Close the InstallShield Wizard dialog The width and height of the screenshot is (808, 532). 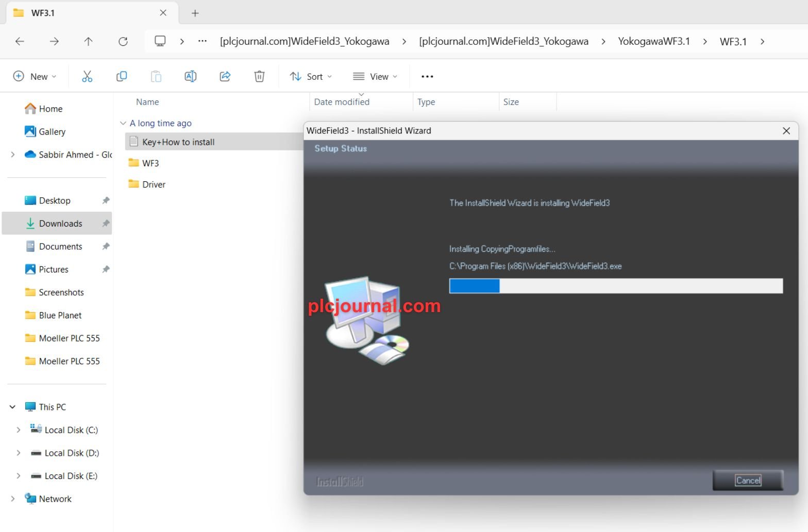tap(786, 131)
